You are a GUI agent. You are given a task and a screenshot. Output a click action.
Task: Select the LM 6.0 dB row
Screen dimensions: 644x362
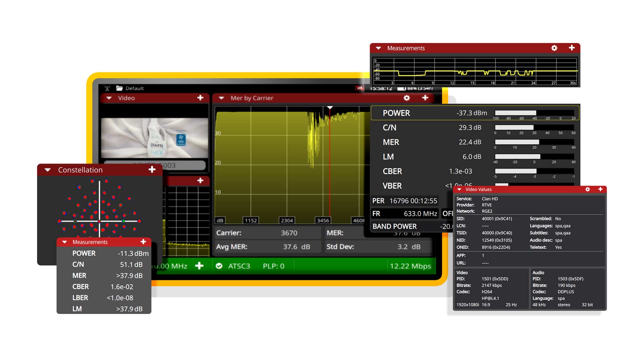pyautogui.click(x=475, y=157)
